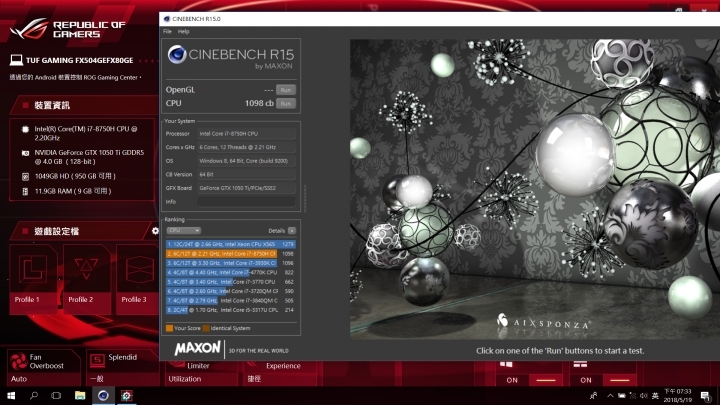
Task: Click the Cores x GHz field value
Action: (247, 147)
